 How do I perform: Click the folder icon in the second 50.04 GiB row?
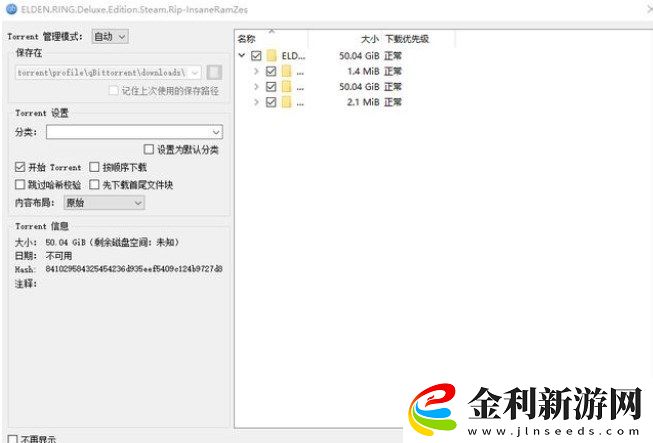(287, 87)
